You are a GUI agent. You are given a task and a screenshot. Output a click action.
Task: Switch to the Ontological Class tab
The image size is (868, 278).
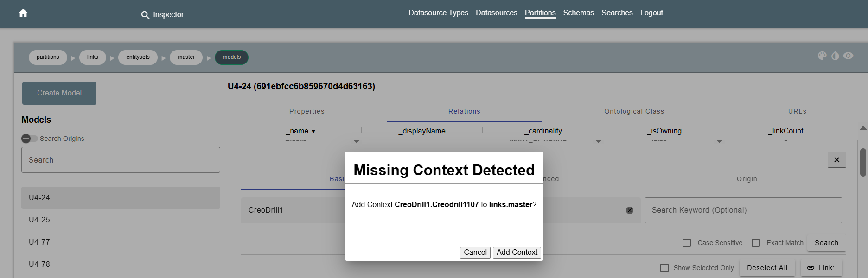[x=634, y=111]
